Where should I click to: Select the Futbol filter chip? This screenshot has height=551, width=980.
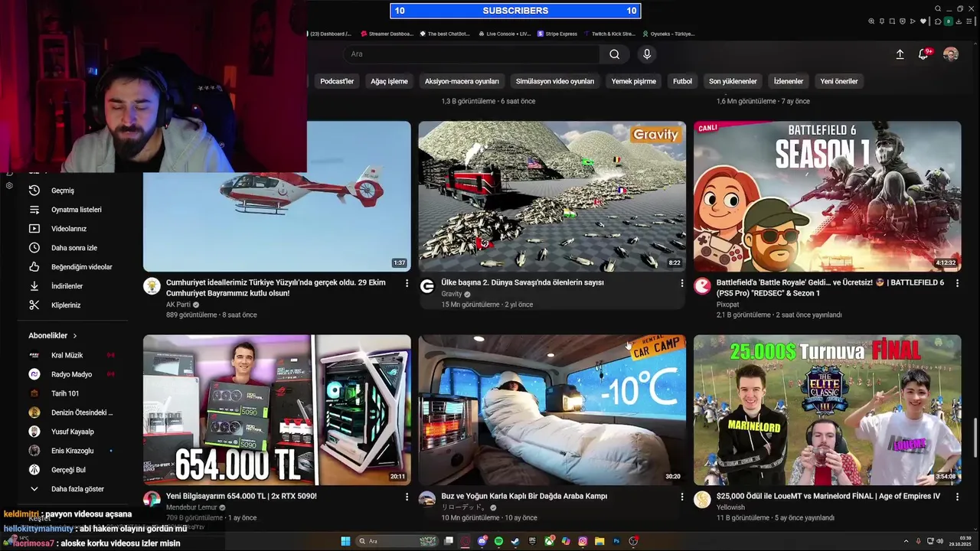click(682, 81)
